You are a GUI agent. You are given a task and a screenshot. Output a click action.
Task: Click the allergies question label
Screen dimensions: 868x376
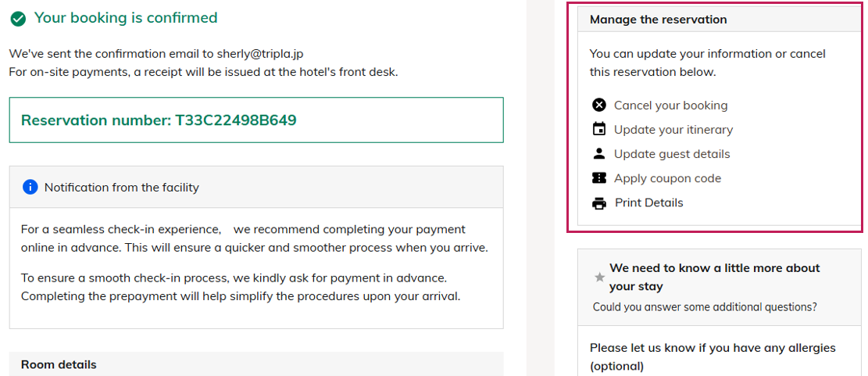pyautogui.click(x=713, y=356)
